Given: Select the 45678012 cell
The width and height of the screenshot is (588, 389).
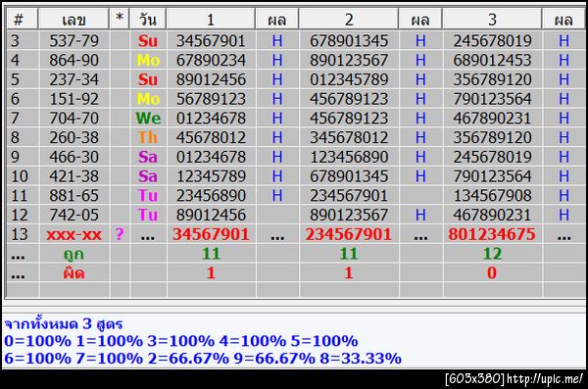Looking at the screenshot, I should pyautogui.click(x=211, y=137).
